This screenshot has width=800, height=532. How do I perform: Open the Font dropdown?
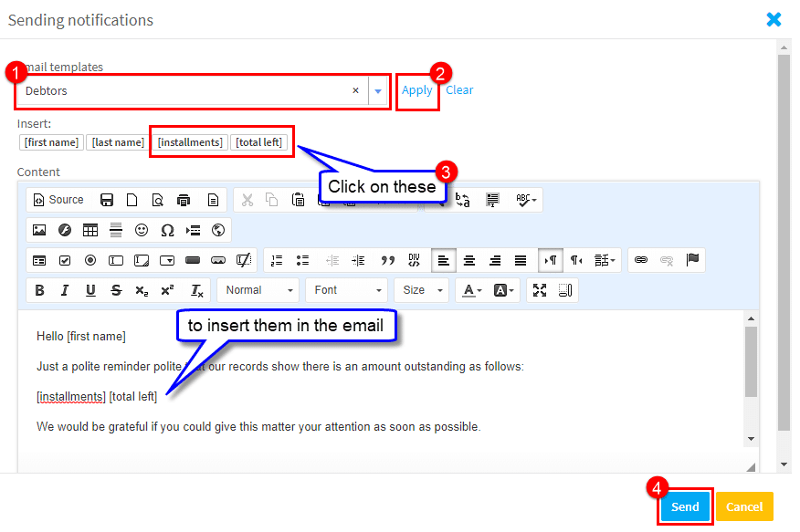[346, 290]
